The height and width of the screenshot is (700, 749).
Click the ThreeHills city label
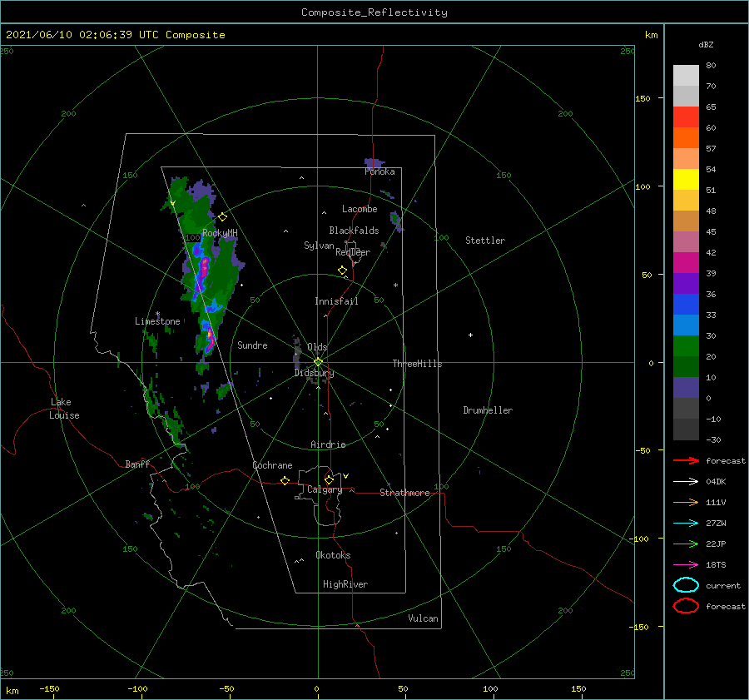click(x=417, y=364)
